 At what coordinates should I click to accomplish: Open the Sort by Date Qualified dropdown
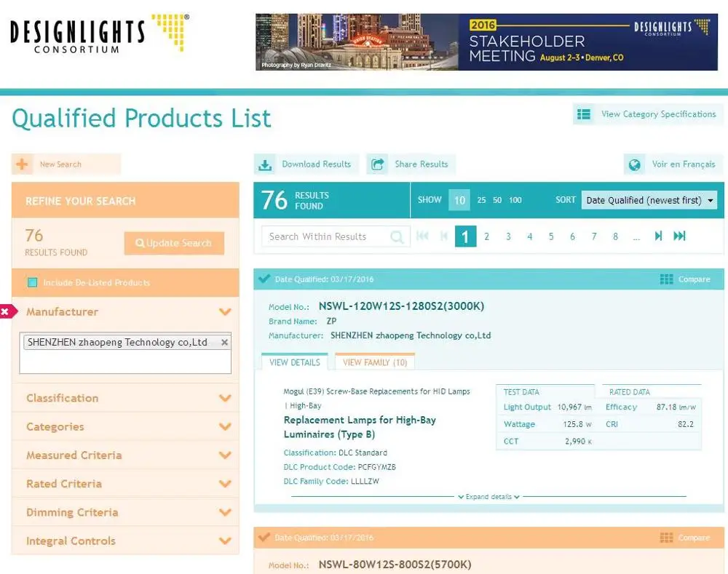point(649,201)
